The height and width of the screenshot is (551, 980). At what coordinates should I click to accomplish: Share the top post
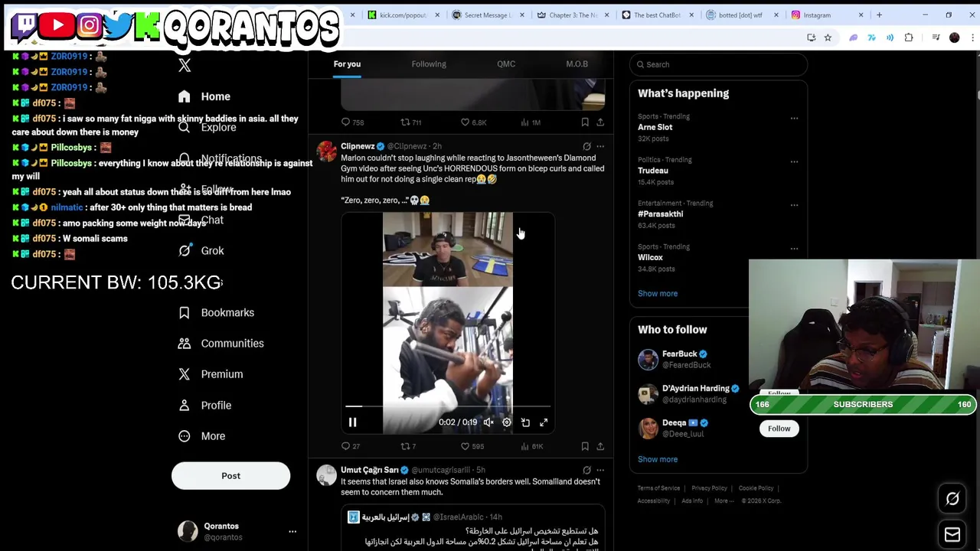click(600, 122)
